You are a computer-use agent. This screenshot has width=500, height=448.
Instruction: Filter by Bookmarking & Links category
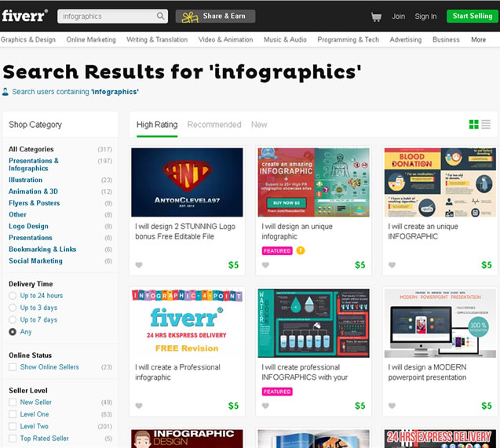coord(42,249)
